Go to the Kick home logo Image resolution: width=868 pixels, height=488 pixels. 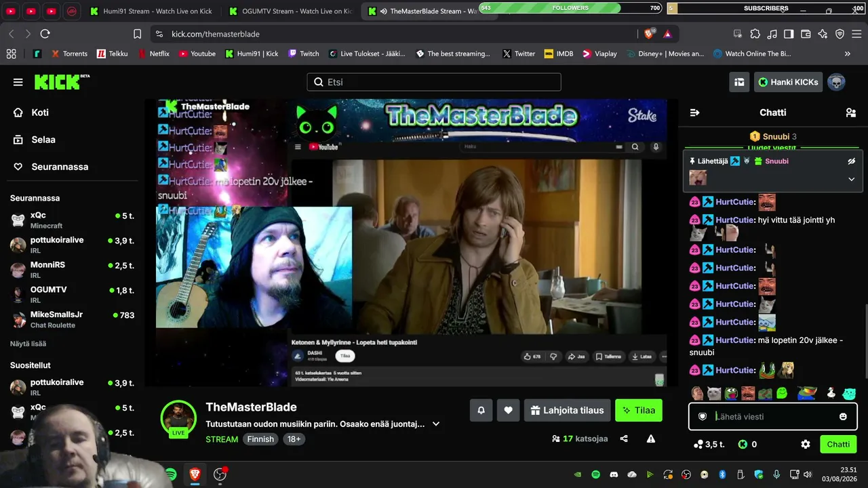click(x=62, y=82)
